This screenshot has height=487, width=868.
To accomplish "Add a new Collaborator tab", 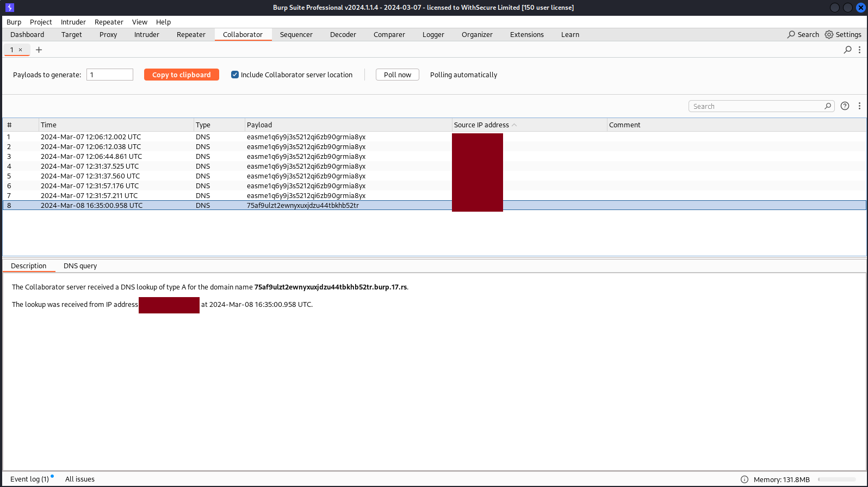I will coord(39,50).
